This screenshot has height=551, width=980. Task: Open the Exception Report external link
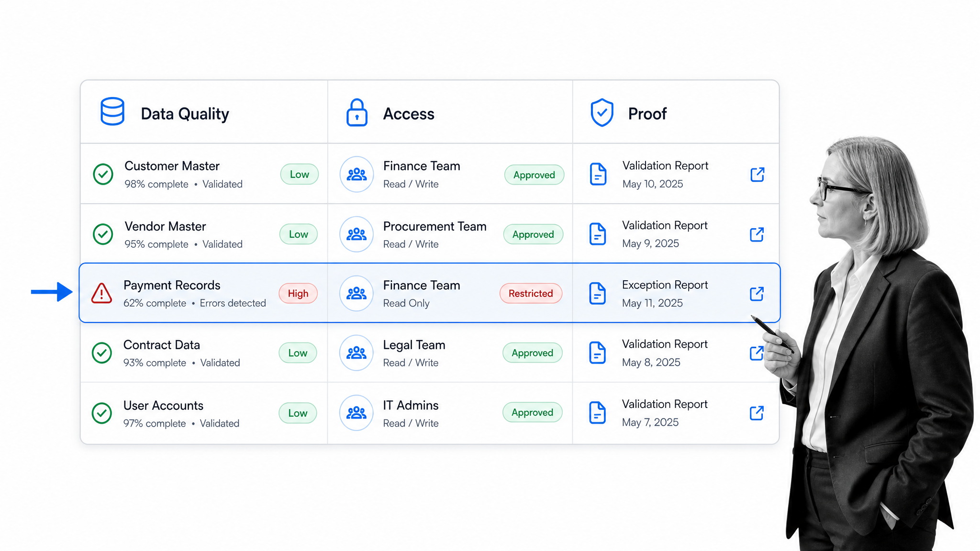(x=757, y=294)
